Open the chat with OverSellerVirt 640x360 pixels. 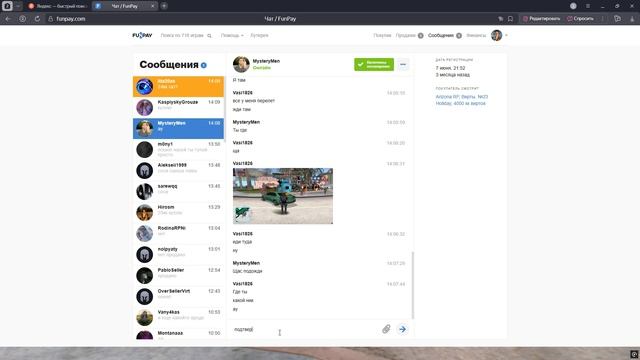point(178,297)
